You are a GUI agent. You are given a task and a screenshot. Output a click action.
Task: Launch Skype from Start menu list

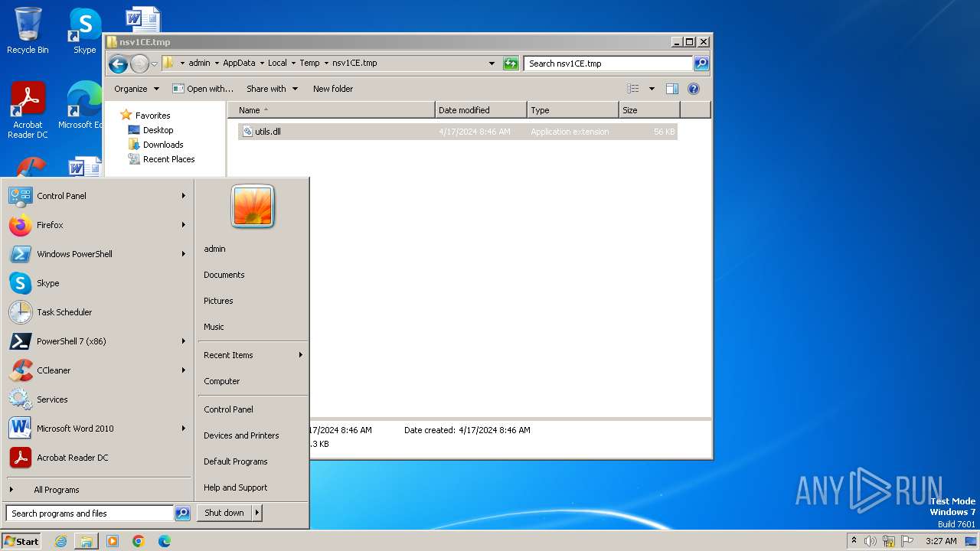(97, 283)
